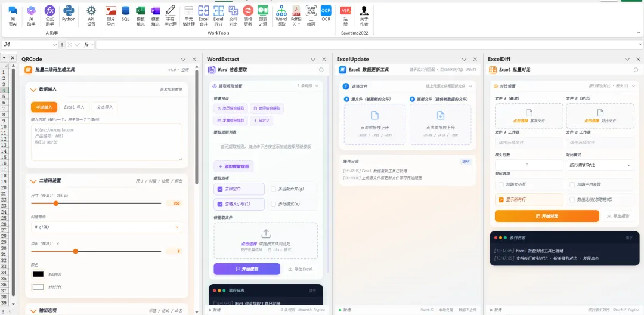Switch to the 文本导入 tab
644x315 pixels.
tap(105, 107)
